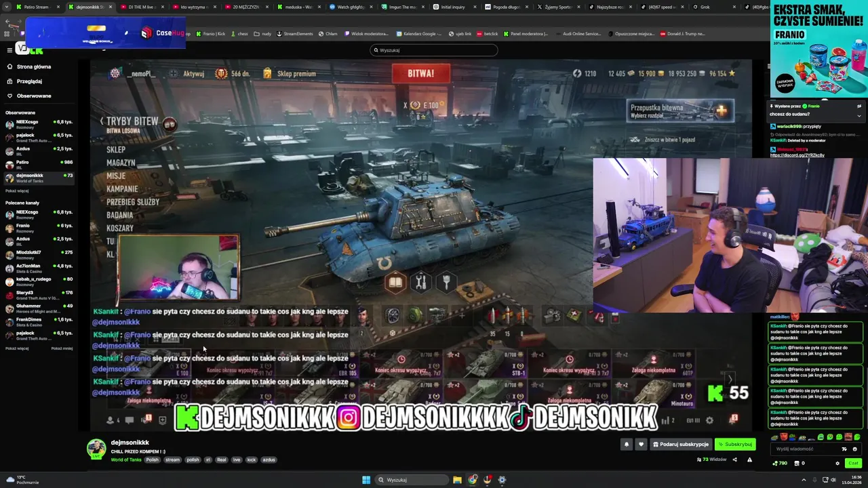The height and width of the screenshot is (488, 868).
Task: Select MISJE in the game menu
Action: (x=116, y=176)
